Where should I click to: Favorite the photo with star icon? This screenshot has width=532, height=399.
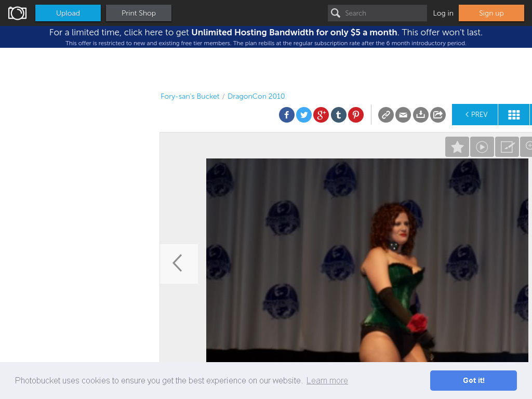[457, 147]
